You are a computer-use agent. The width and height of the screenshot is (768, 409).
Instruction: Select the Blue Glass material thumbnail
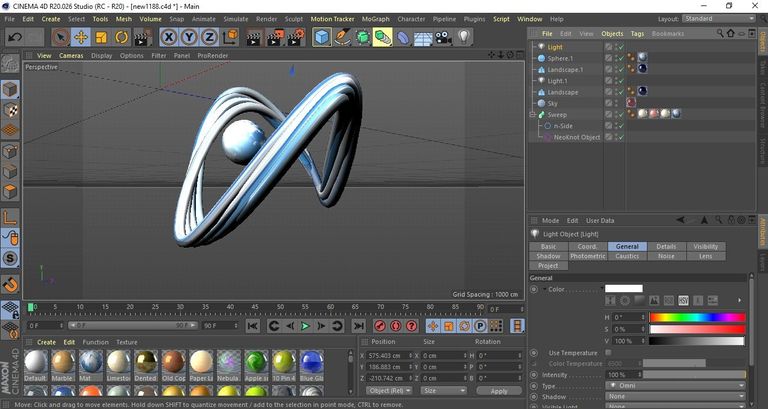pyautogui.click(x=312, y=366)
